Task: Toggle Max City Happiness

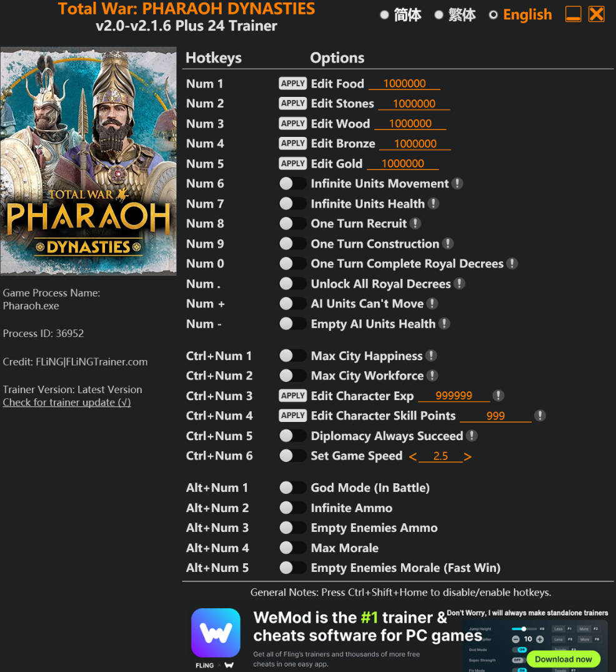Action: (292, 356)
